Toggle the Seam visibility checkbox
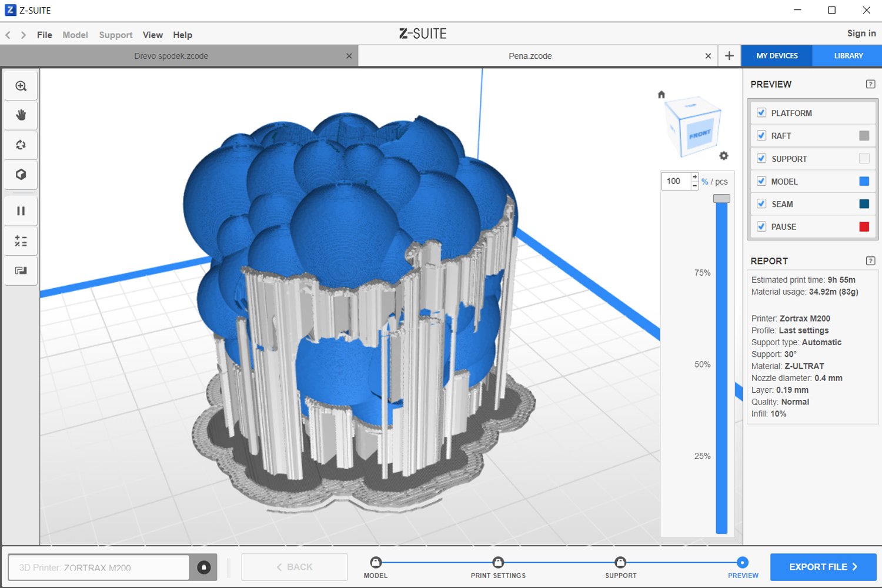 click(x=761, y=203)
